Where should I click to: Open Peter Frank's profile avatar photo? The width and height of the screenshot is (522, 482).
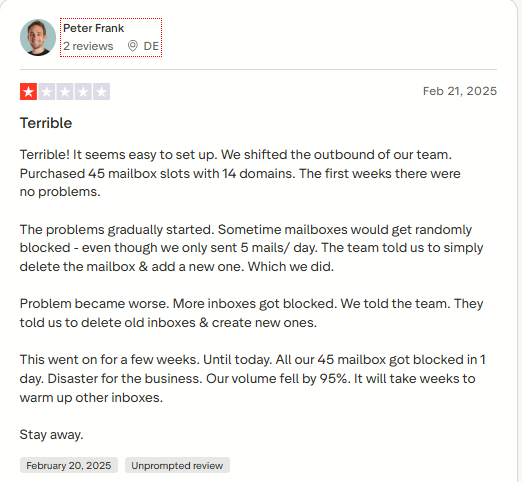pyautogui.click(x=38, y=37)
